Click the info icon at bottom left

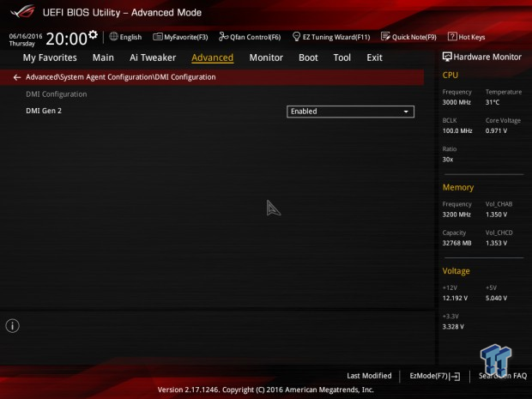pos(13,326)
